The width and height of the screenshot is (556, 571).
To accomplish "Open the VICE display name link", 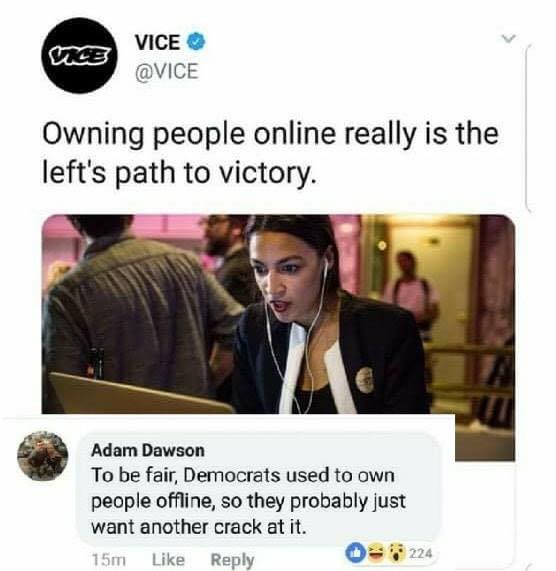I will tap(158, 42).
